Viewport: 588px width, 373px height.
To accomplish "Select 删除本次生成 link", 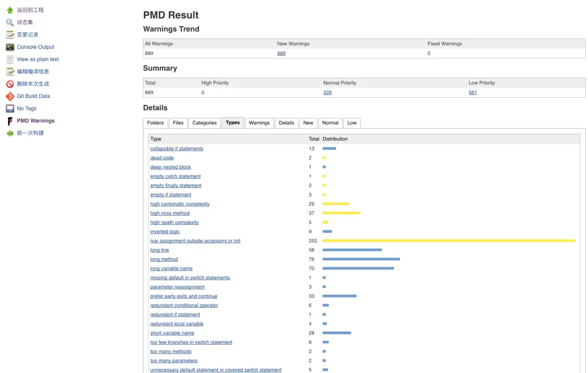I will click(x=33, y=84).
